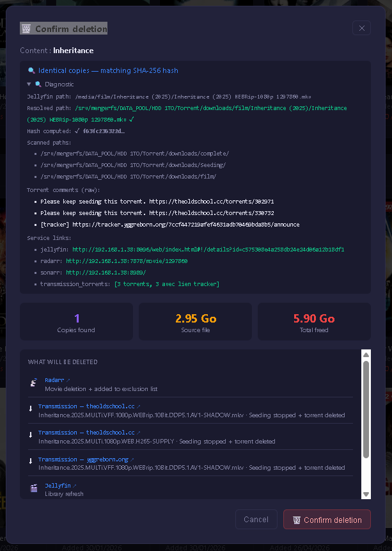
Task: Open the Radarr link in deletion list
Action: coord(58,380)
